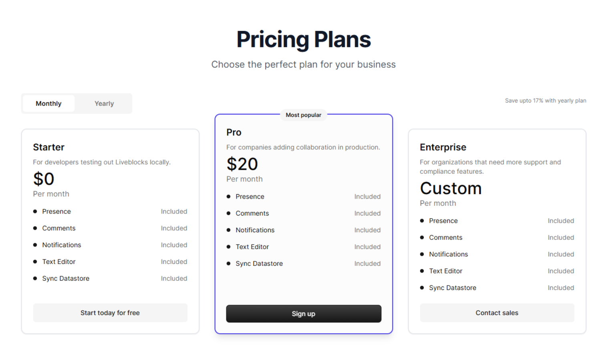Click Included label beside Text Editor in Pro

367,247
